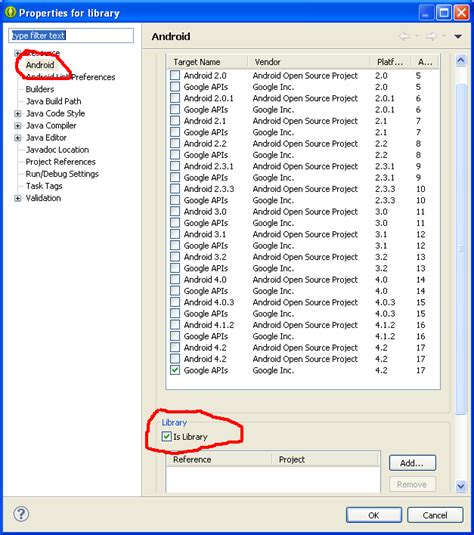This screenshot has width=474, height=535.
Task: Select Task Tags entry
Action: point(44,186)
